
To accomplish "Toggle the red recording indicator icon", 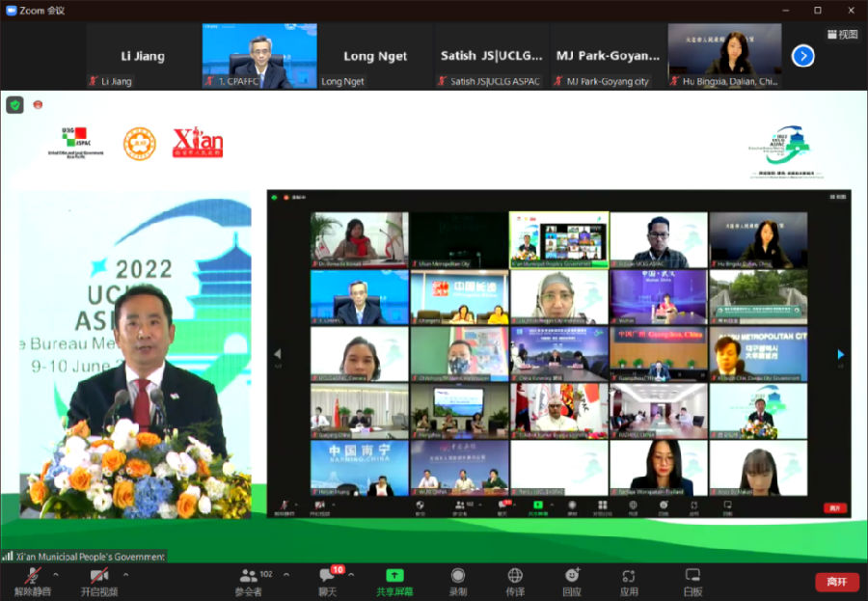I will 38,104.
